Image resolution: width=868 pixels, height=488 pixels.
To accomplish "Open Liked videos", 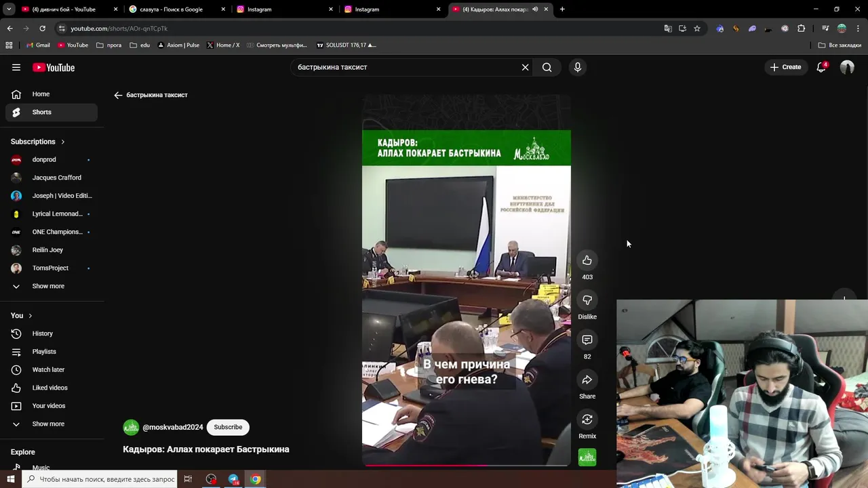I will (52, 388).
